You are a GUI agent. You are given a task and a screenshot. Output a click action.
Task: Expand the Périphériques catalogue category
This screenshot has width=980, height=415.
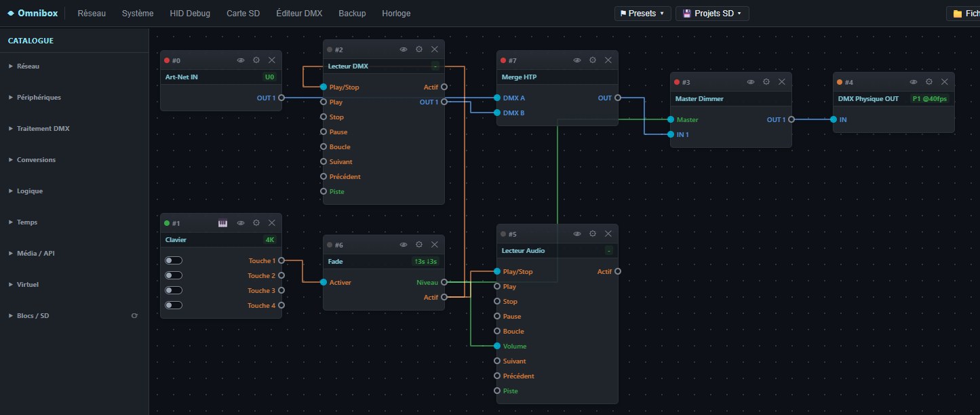point(74,98)
